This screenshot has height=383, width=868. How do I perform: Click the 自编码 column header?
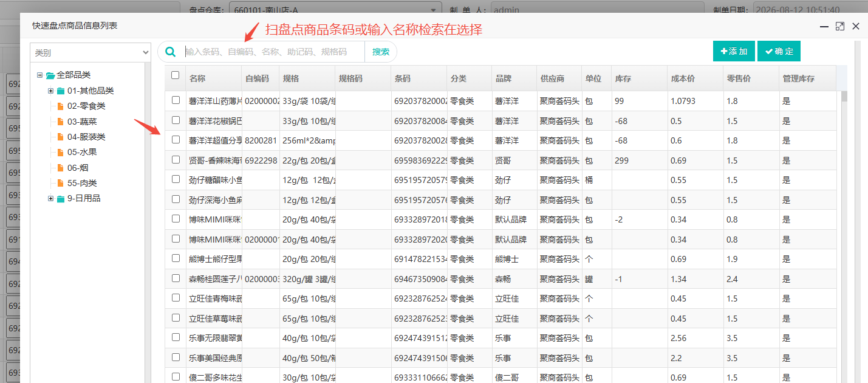[260, 78]
